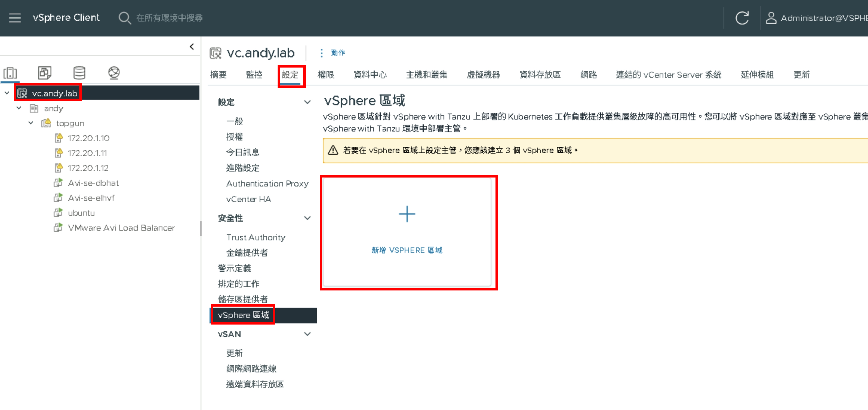This screenshot has width=868, height=410.
Task: Open the hamburger main menu
Action: point(15,18)
